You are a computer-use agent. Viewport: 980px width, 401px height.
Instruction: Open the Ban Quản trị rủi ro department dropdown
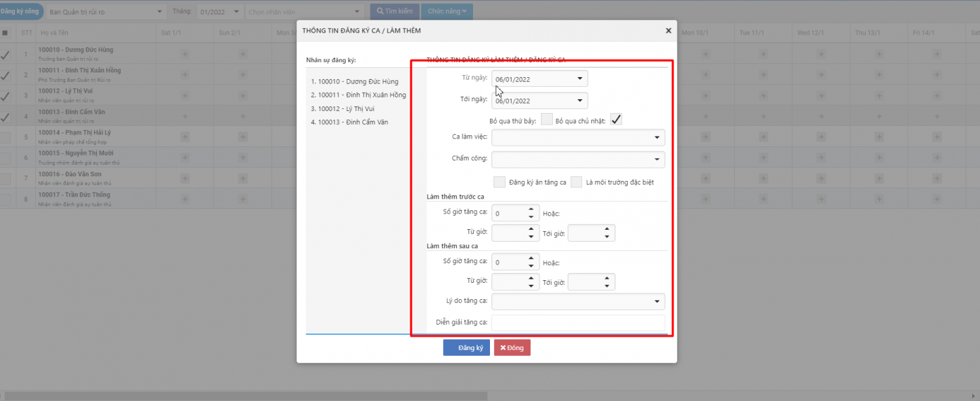click(x=106, y=12)
